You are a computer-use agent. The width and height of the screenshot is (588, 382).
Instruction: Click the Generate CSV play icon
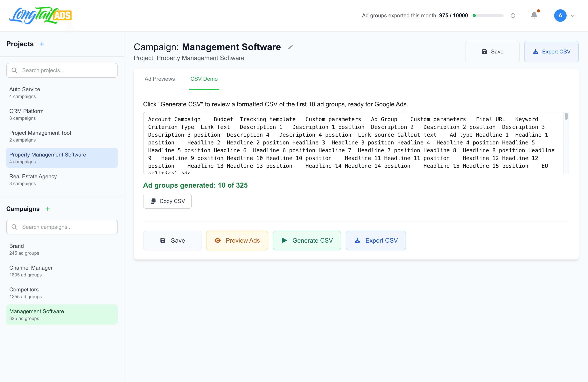(x=284, y=240)
